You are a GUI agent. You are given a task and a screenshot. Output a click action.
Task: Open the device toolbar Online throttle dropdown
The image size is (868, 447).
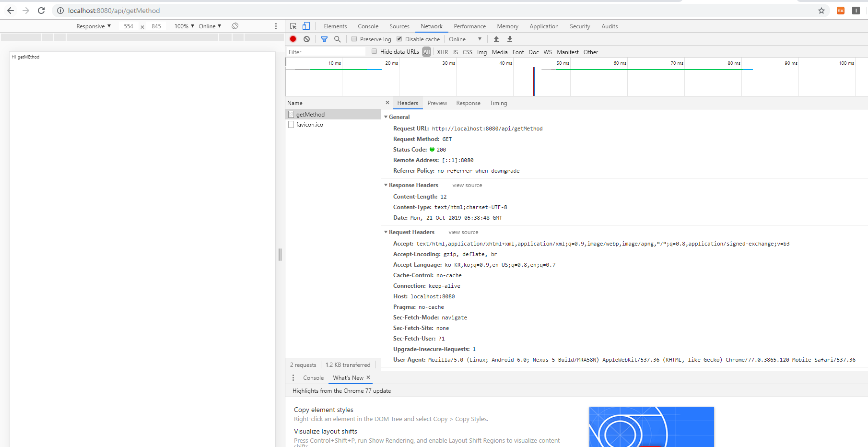[210, 26]
